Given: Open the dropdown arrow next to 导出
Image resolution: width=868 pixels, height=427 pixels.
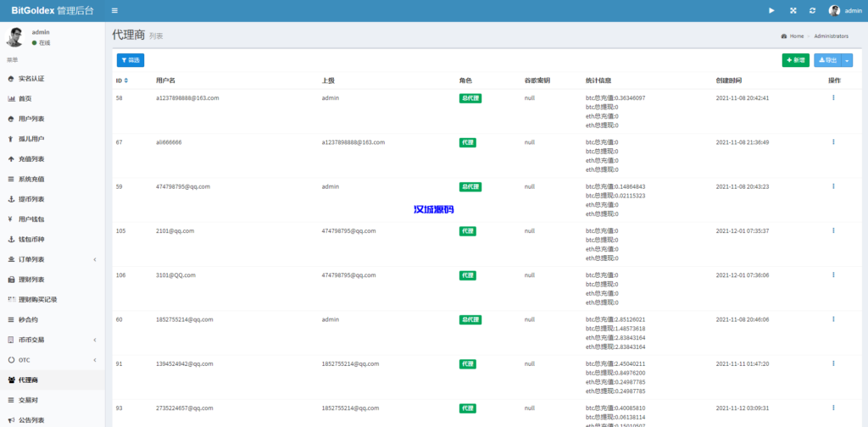Looking at the screenshot, I should click(x=847, y=60).
